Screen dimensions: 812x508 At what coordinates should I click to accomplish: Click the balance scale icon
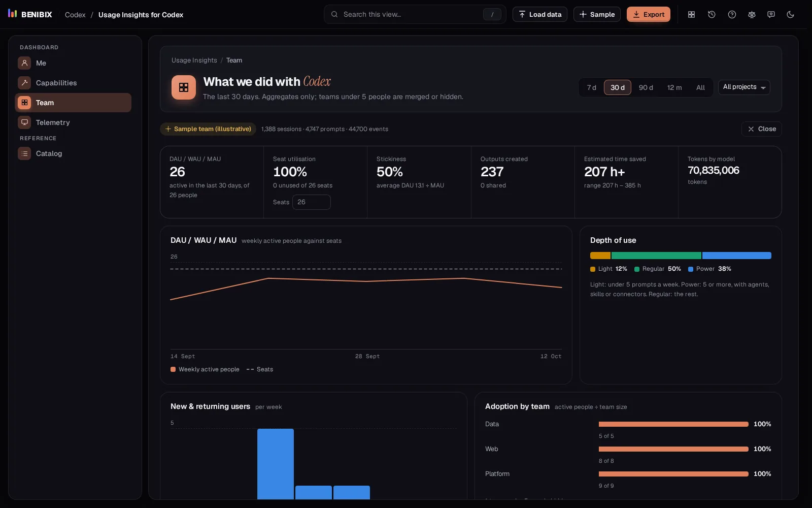[752, 15]
